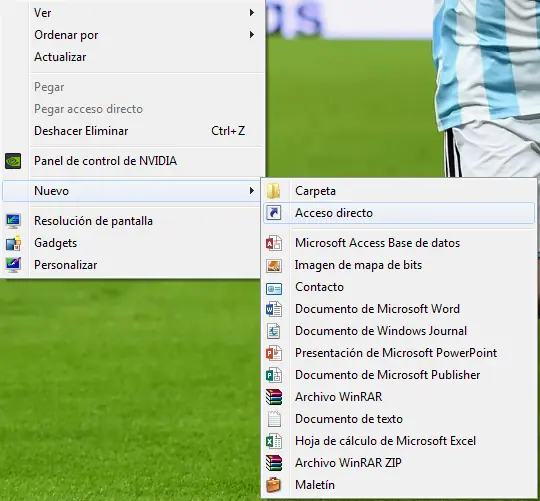Click the Microsoft Publisher icon

pos(274,375)
